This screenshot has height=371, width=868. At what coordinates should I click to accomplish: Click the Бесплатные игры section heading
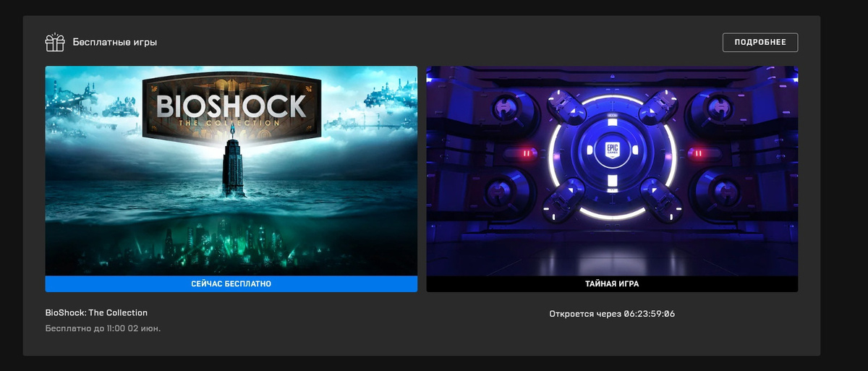click(x=115, y=43)
